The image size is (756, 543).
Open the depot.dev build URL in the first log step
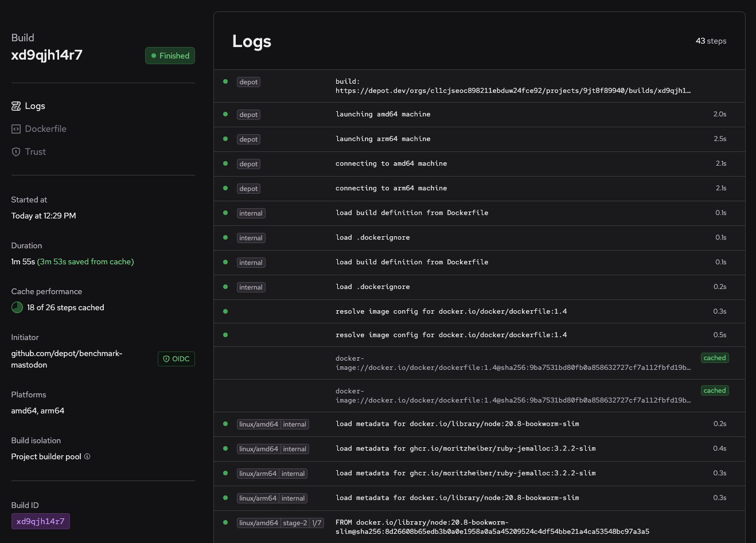[x=513, y=90]
